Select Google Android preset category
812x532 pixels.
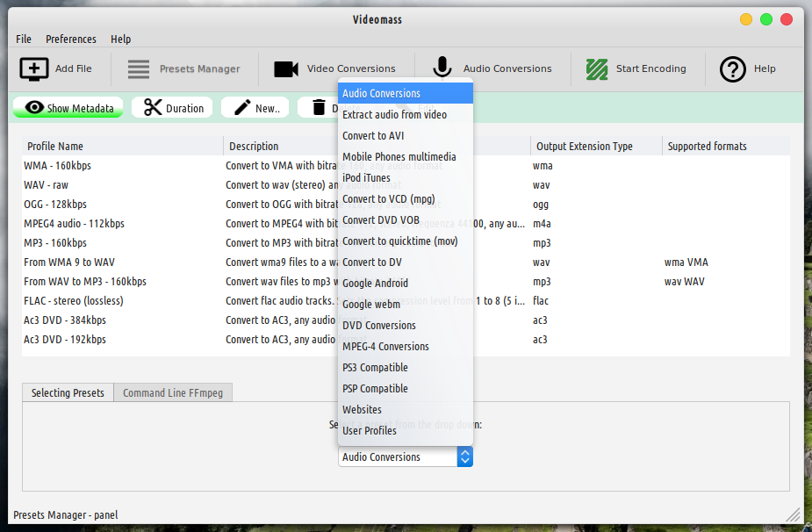point(406,283)
